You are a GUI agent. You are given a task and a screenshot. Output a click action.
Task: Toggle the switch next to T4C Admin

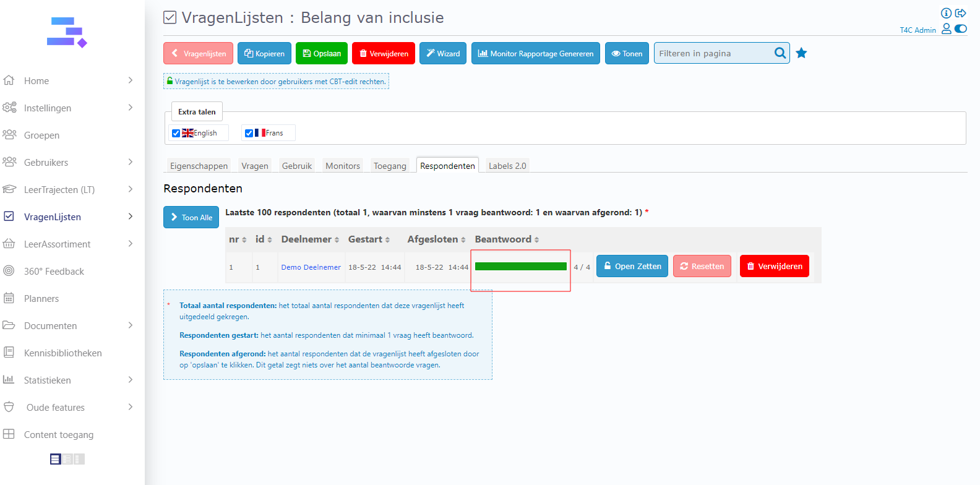coord(961,29)
